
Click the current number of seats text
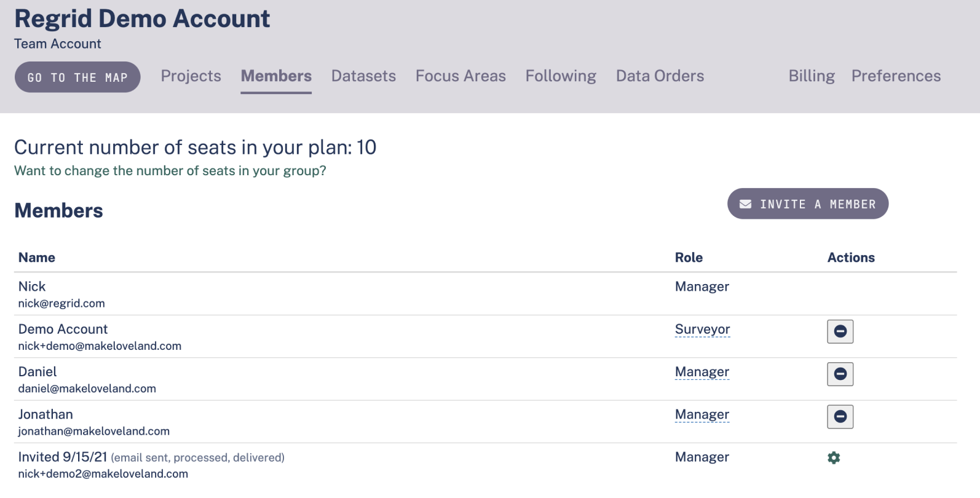(196, 147)
